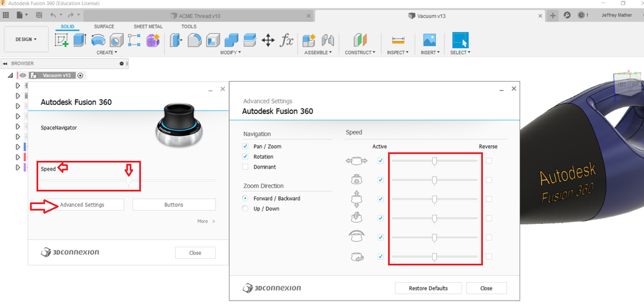644x307 pixels.
Task: Click the More > link
Action: coord(206,221)
